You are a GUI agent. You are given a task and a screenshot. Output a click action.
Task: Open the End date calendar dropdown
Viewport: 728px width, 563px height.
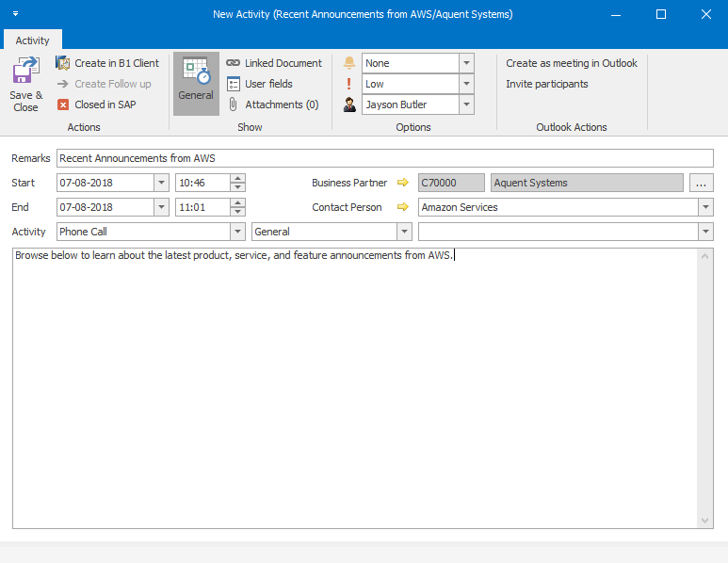point(161,207)
